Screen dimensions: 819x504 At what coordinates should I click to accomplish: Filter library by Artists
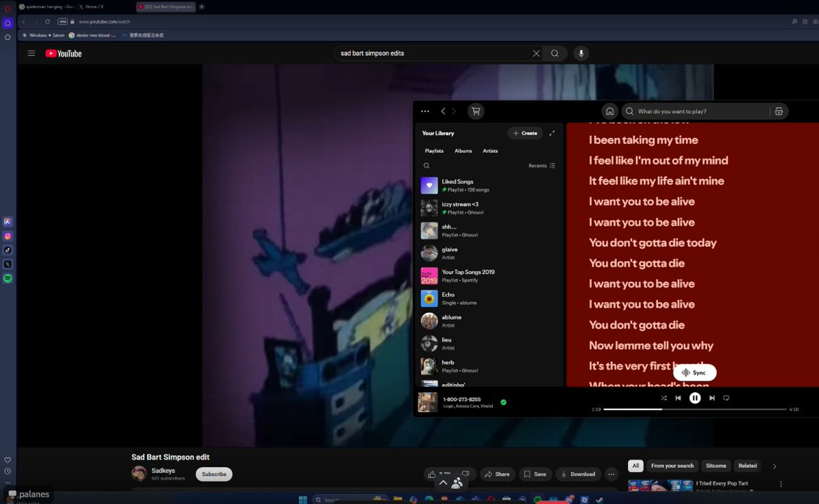point(490,151)
